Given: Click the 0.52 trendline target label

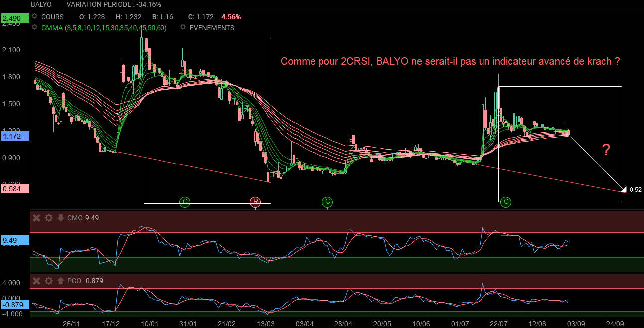Looking at the screenshot, I should click(x=635, y=190).
